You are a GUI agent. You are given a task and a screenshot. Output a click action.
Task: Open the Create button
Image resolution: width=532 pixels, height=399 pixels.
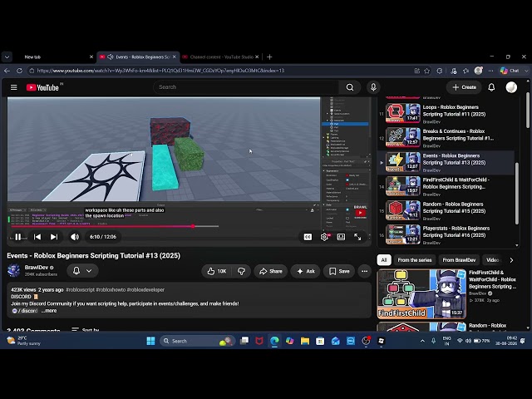[x=464, y=87]
